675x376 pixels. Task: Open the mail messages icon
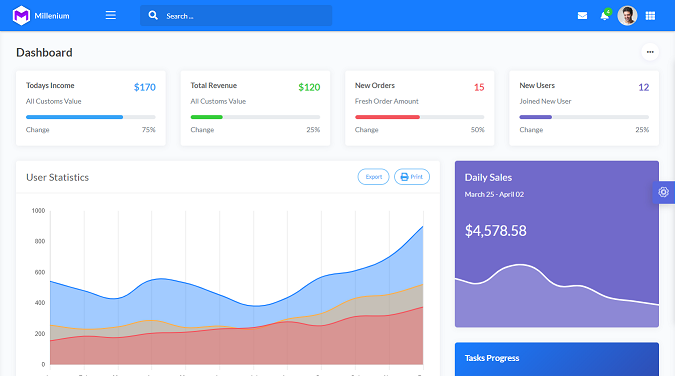click(x=582, y=16)
